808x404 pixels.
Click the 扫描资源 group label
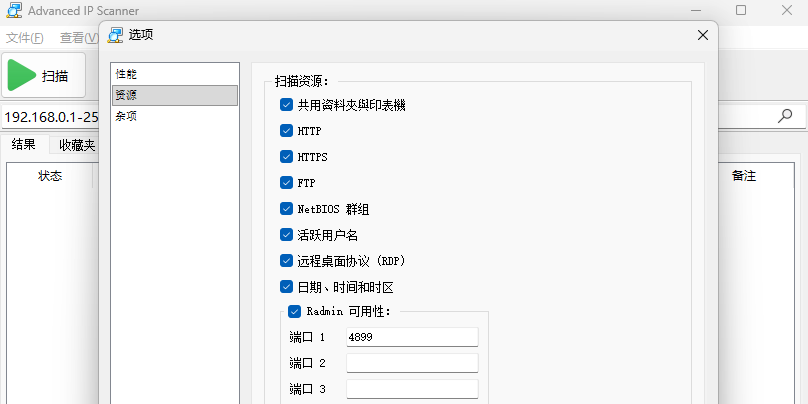[x=301, y=81]
